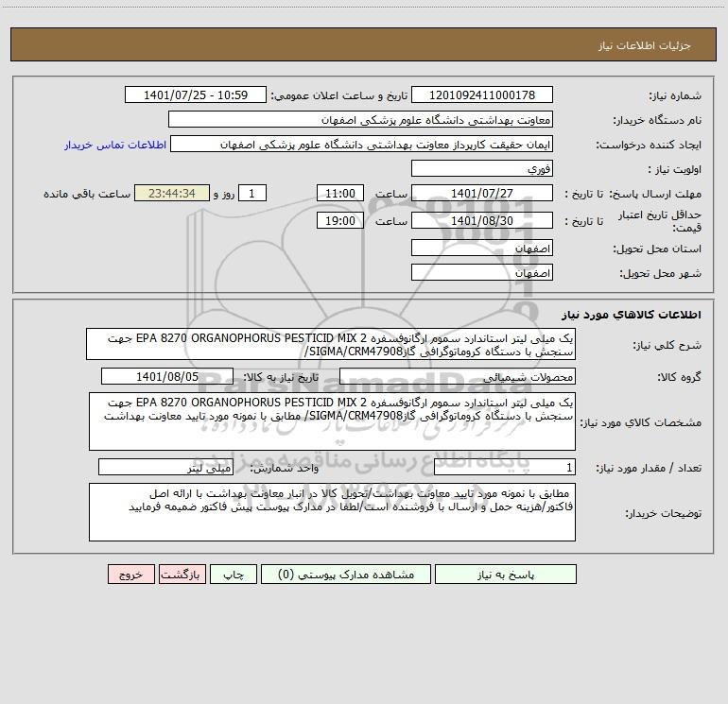728x704 pixels.
Task: Click the پاسخ به نیاز button
Action: click(506, 574)
